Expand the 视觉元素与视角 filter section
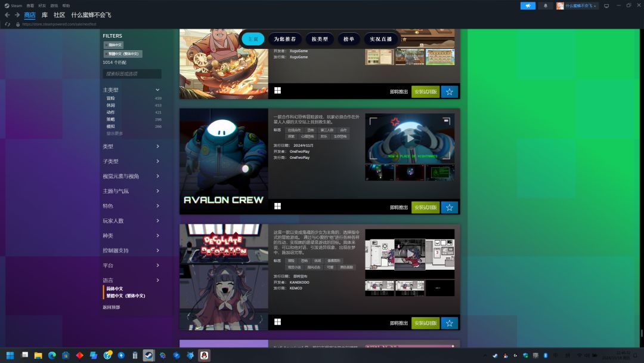The image size is (644, 363). [x=132, y=176]
